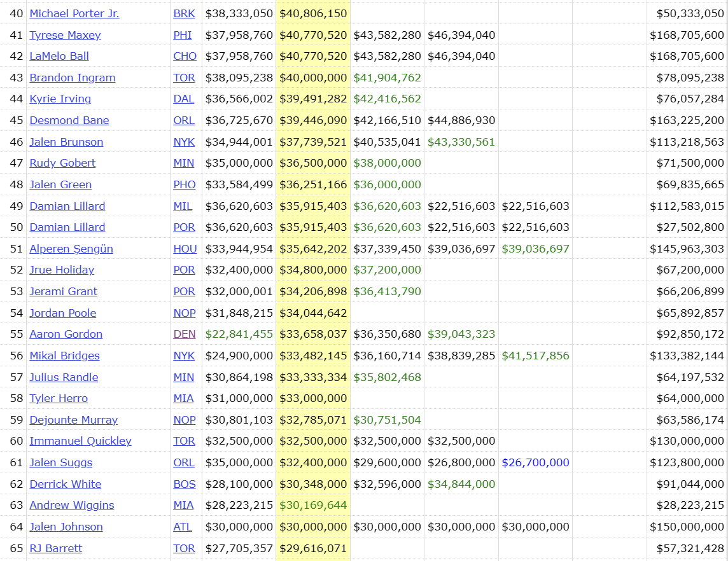Open Desmond Bane player page
The image size is (728, 561).
coord(69,120)
